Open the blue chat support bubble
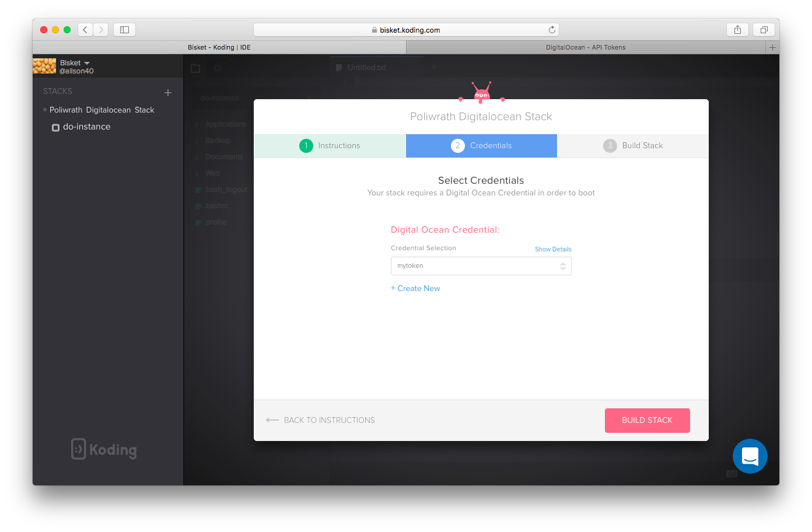812x532 pixels. coord(750,456)
